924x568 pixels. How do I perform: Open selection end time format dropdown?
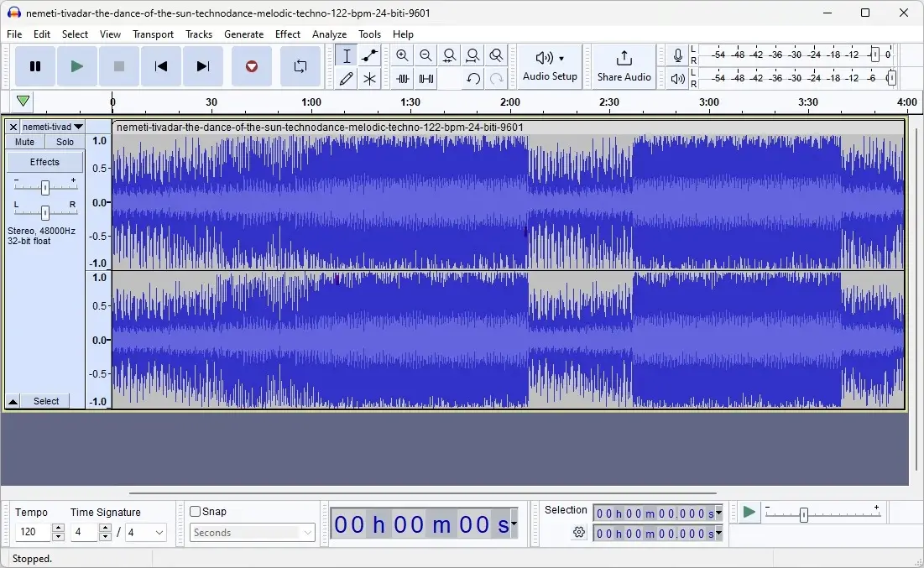(x=718, y=534)
